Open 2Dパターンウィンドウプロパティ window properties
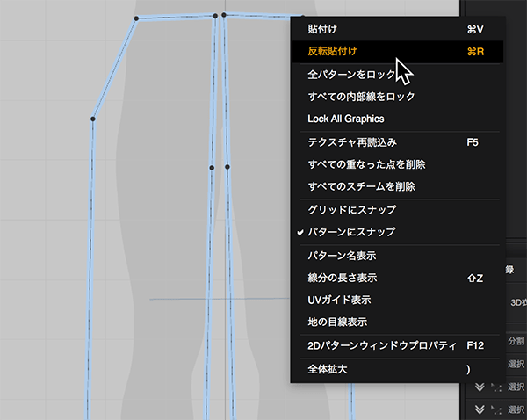This screenshot has height=420, width=527. tap(379, 346)
